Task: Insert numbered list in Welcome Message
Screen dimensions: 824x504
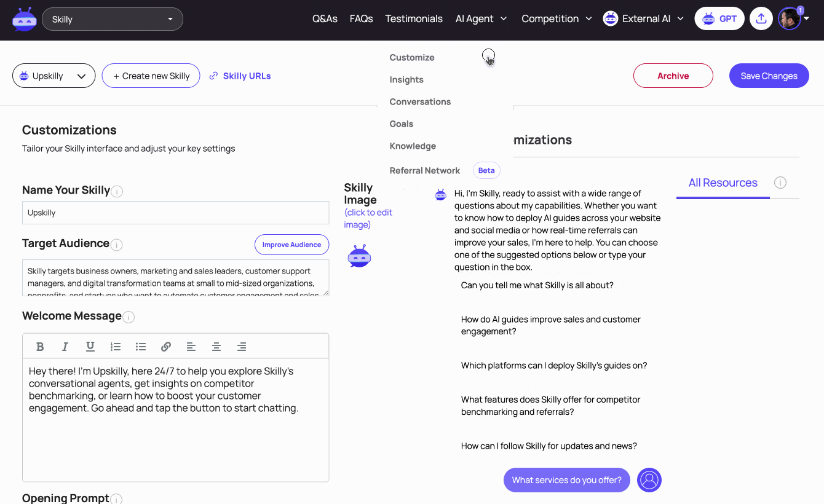Action: (x=116, y=347)
